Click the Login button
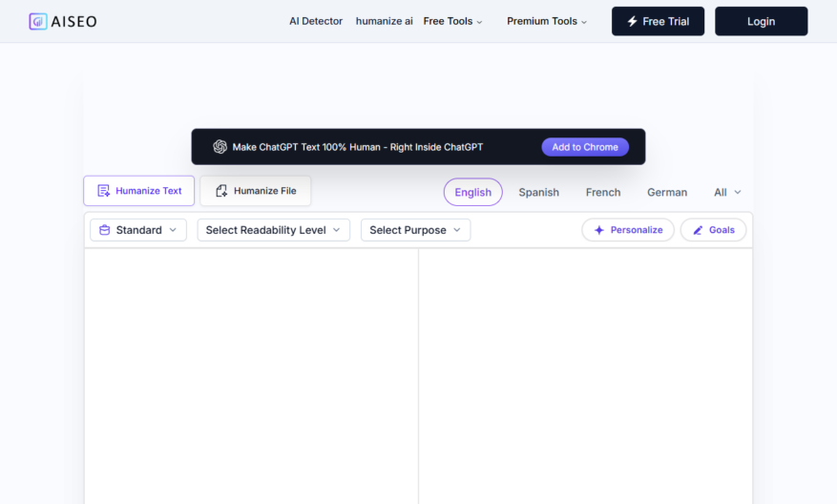837x504 pixels. [761, 21]
